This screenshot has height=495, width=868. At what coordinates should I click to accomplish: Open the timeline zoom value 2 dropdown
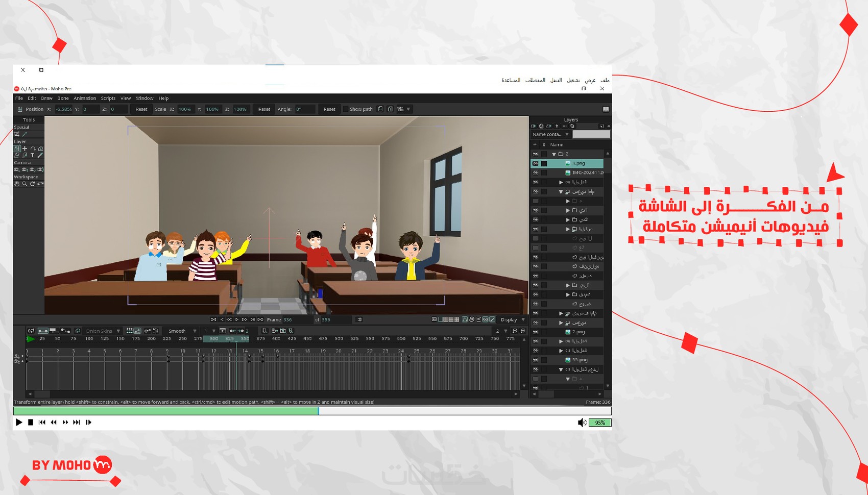(x=501, y=331)
